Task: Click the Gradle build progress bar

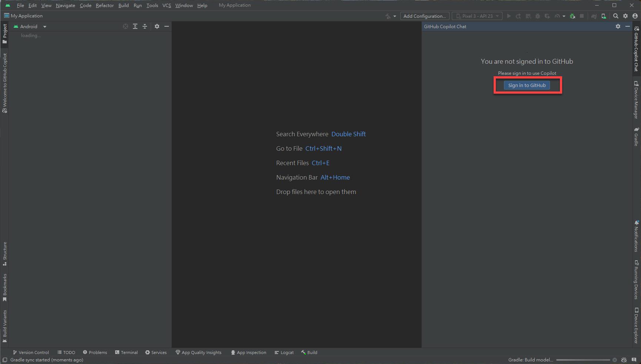Action: click(583, 360)
